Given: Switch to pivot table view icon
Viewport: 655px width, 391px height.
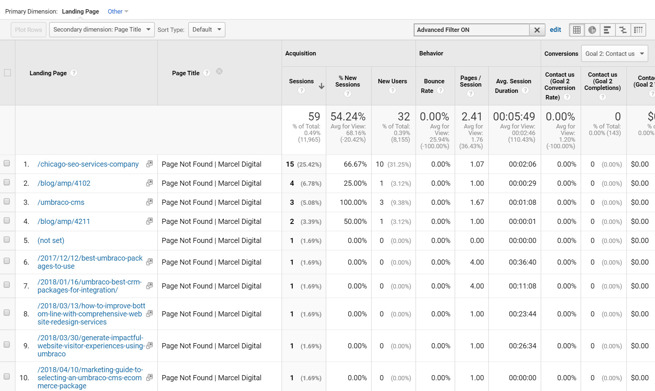Looking at the screenshot, I should 638,30.
